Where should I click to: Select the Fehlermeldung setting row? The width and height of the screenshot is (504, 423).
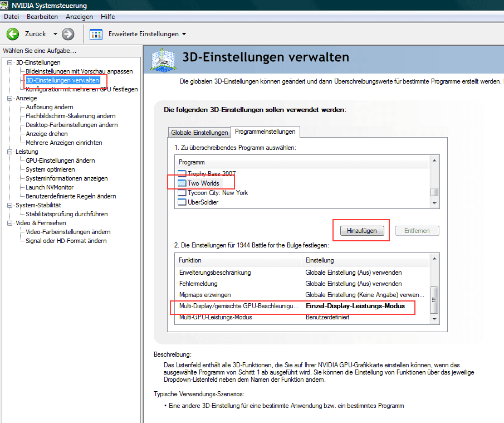click(302, 284)
